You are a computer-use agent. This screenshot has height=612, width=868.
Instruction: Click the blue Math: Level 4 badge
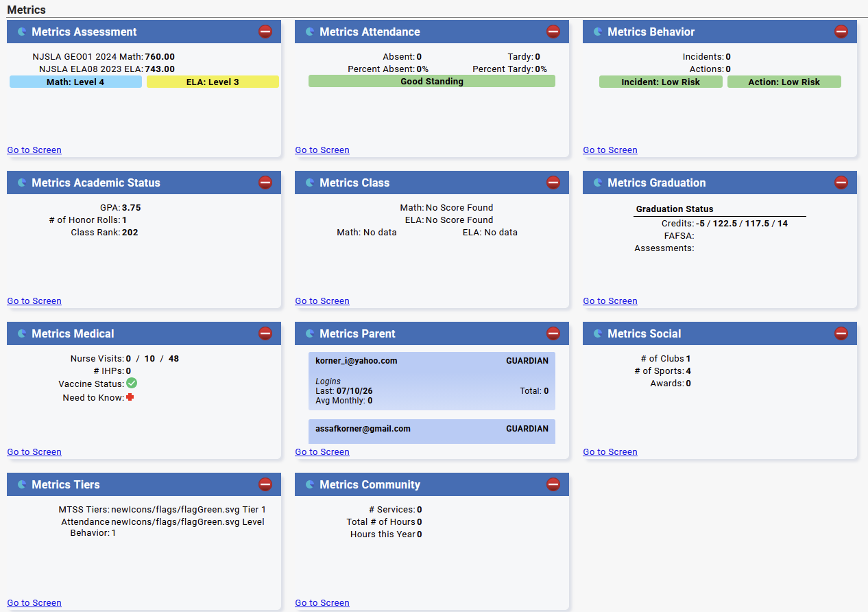click(x=75, y=82)
